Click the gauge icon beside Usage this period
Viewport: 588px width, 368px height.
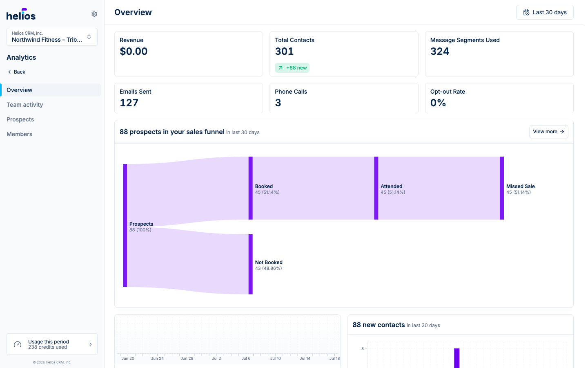18,344
